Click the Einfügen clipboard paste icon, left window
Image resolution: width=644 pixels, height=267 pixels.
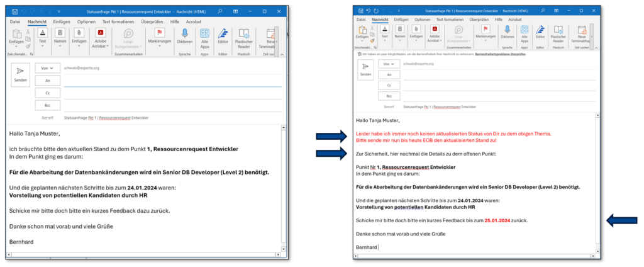[16, 34]
